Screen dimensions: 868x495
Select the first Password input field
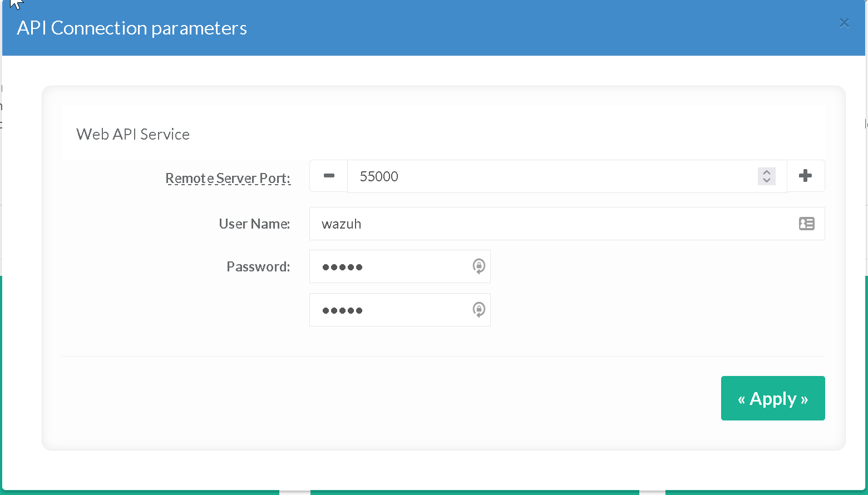click(x=389, y=266)
